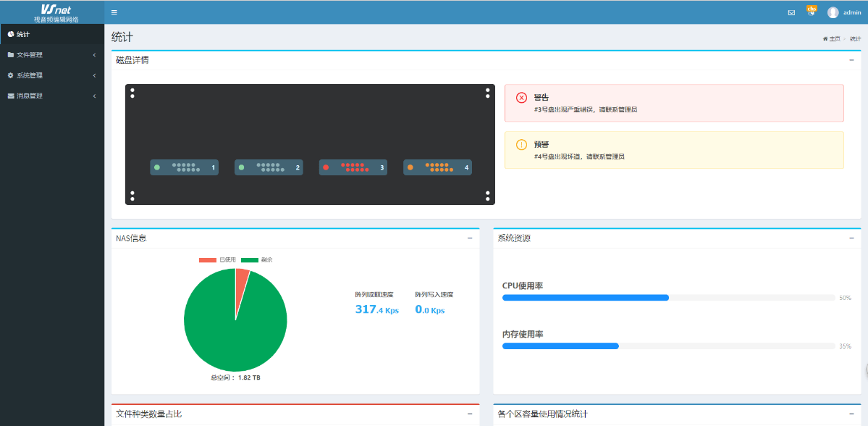The width and height of the screenshot is (868, 426).
Task: Select disk slot 3 with red indicator
Action: point(353,167)
